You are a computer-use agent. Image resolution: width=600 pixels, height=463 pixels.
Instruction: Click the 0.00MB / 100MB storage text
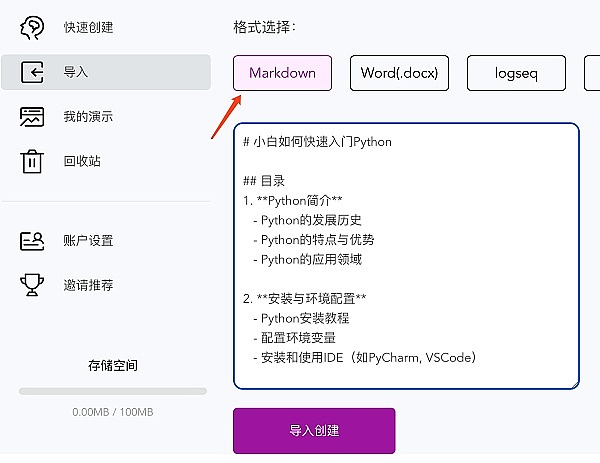tap(112, 412)
